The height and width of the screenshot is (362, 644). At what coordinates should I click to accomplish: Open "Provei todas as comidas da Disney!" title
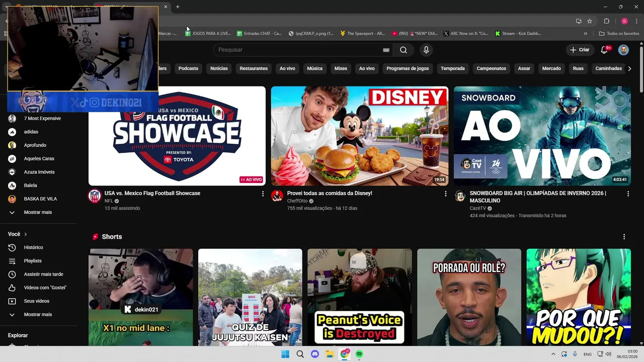click(x=330, y=193)
